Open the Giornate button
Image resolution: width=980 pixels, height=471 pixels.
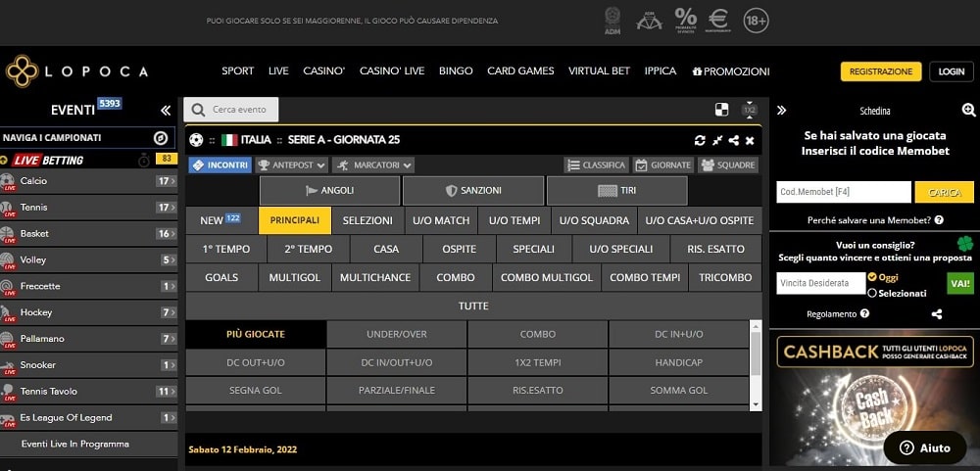663,165
